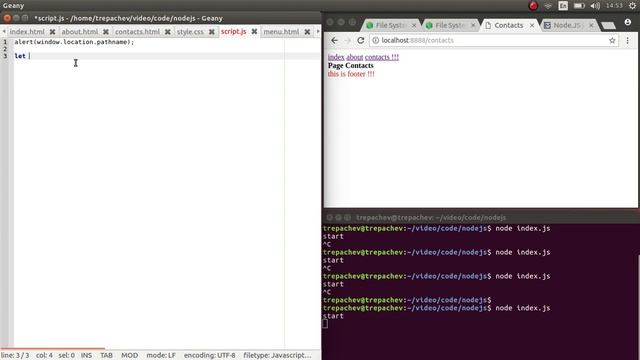Screen dimensions: 640x360
Task: Switch to the second File System browser tab
Action: [451, 25]
